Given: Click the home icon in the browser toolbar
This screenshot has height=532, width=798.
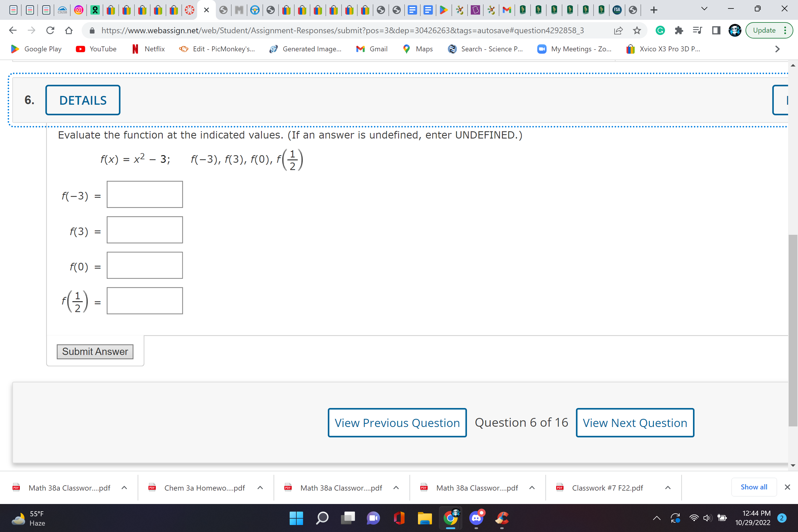Looking at the screenshot, I should pyautogui.click(x=69, y=30).
